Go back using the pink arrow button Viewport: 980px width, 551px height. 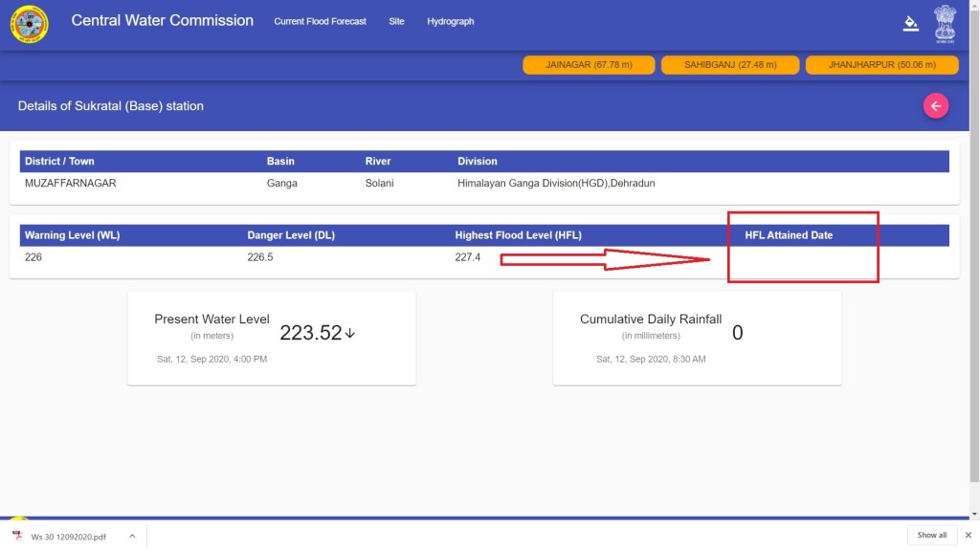point(935,106)
